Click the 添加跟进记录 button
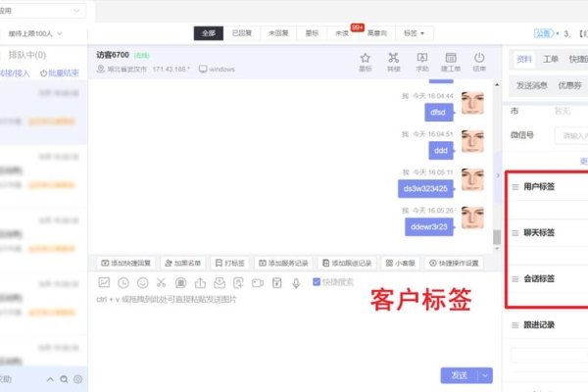Viewport: 588px width, 392px height. coord(347,263)
